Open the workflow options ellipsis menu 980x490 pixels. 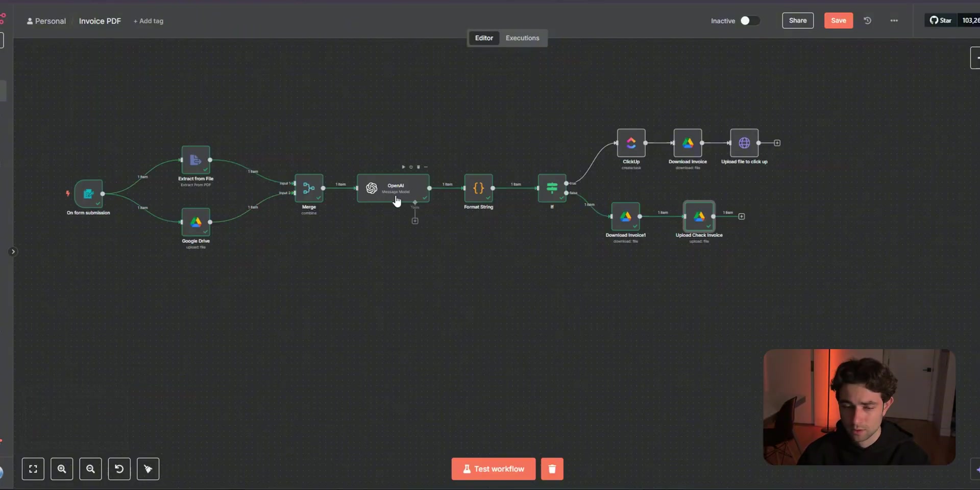(x=894, y=20)
